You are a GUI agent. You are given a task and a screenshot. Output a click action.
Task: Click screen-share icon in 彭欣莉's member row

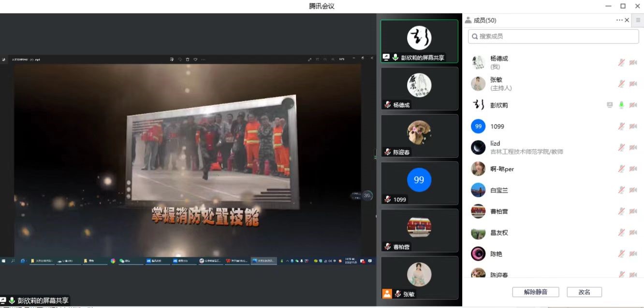610,105
